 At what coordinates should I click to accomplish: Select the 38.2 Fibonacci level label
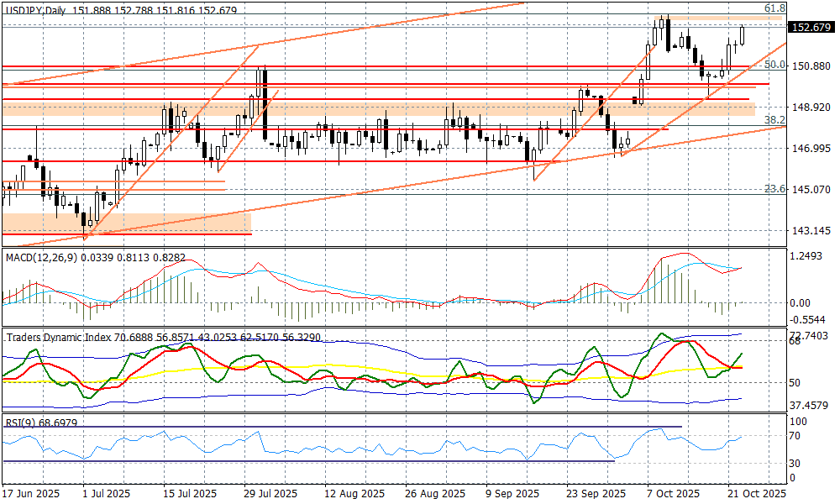[774, 120]
